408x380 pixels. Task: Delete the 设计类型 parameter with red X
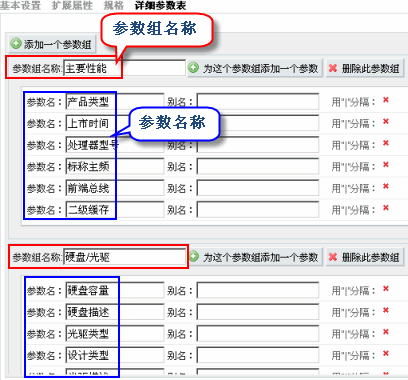pyautogui.click(x=386, y=353)
